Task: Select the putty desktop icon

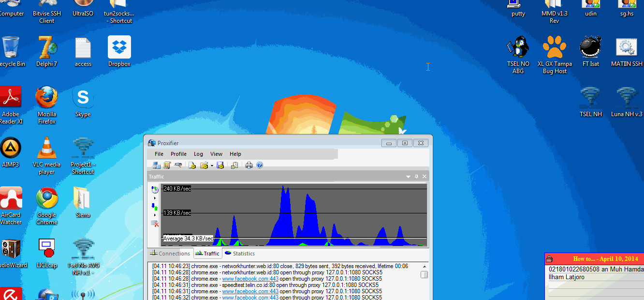Action: coord(518,9)
